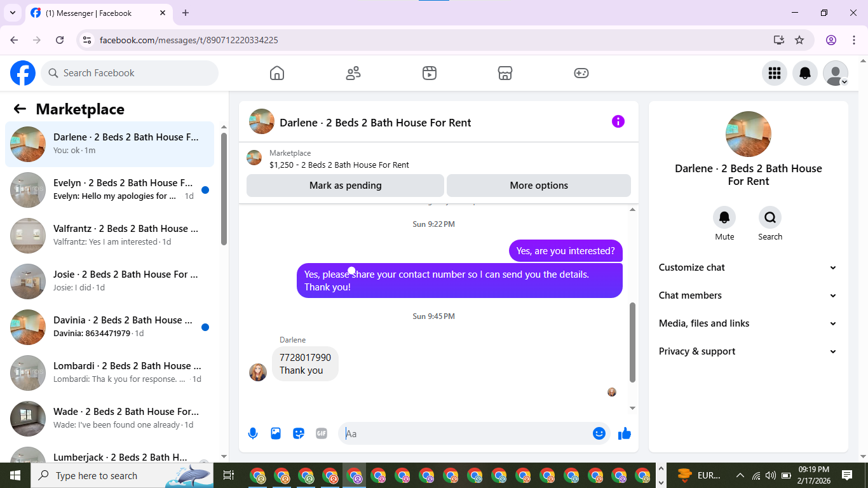Open the Video (Watch) icon
The width and height of the screenshot is (868, 488).
point(430,73)
